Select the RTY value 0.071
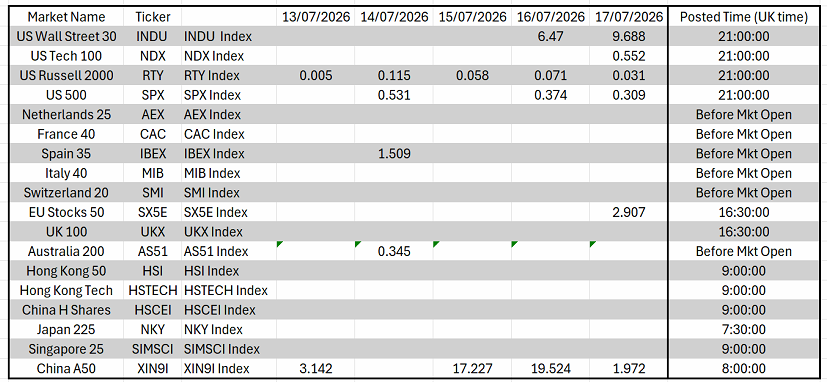Viewport: 827px width, 382px height. click(550, 75)
